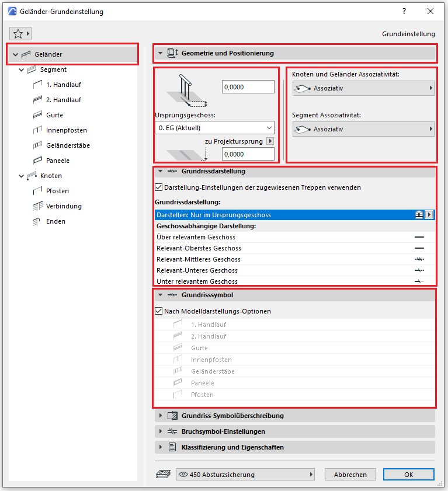Expand Klassifizierung und Eigenschaften panel

click(x=232, y=447)
